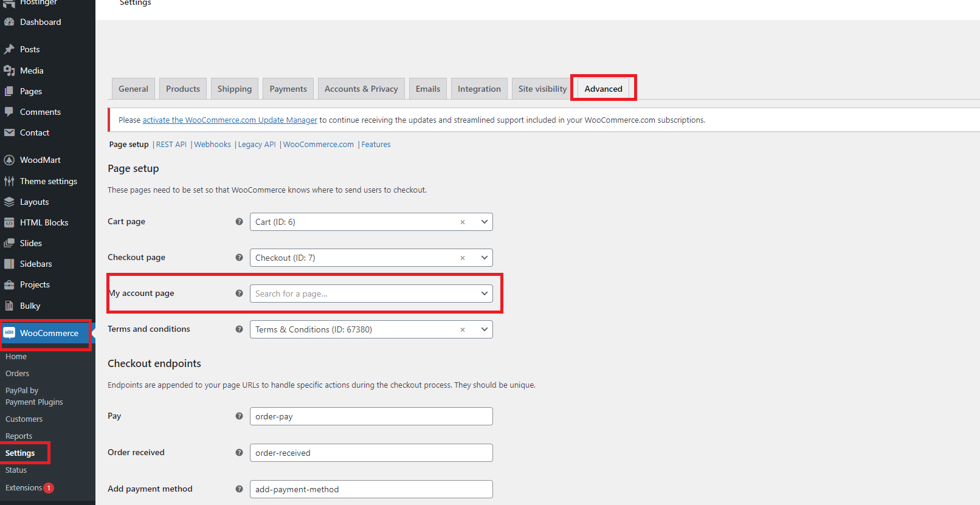Clear the Cart page selection

point(463,222)
